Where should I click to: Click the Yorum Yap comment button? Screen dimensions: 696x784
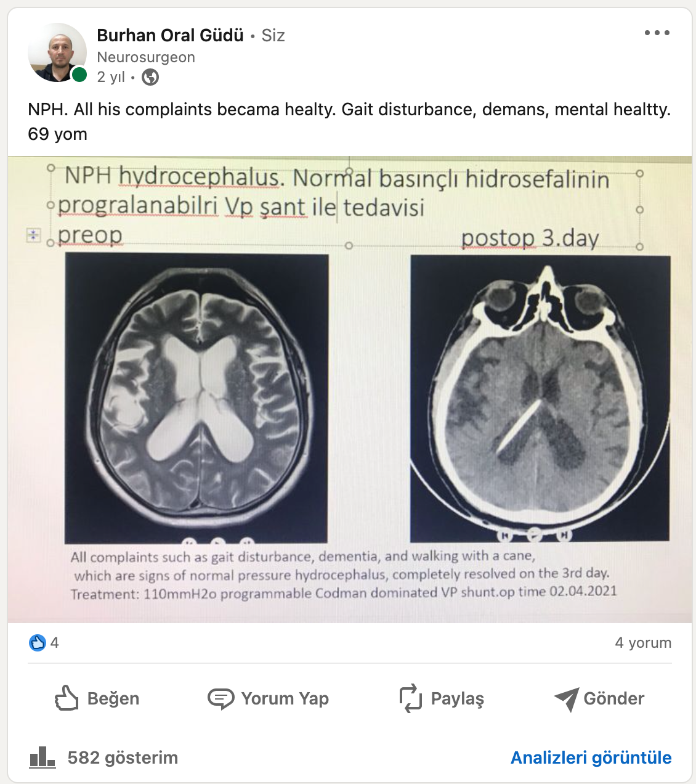tap(268, 698)
